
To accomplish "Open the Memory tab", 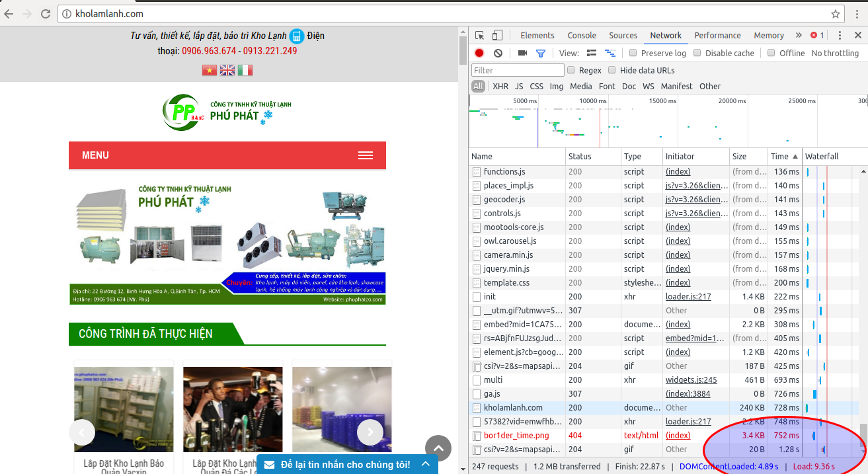I will coord(769,36).
